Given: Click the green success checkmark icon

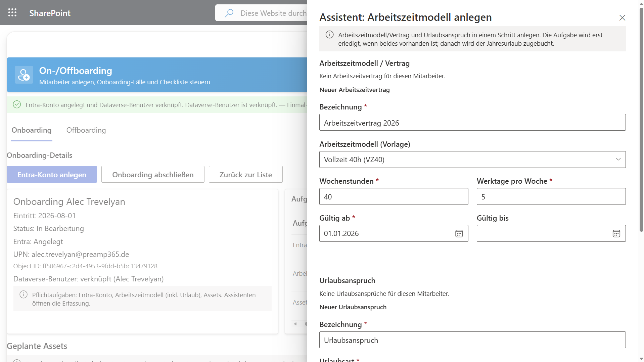Looking at the screenshot, I should pyautogui.click(x=17, y=104).
